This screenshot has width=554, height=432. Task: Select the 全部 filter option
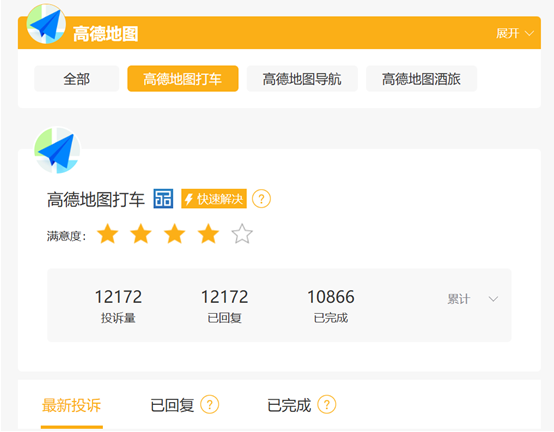pyautogui.click(x=77, y=79)
